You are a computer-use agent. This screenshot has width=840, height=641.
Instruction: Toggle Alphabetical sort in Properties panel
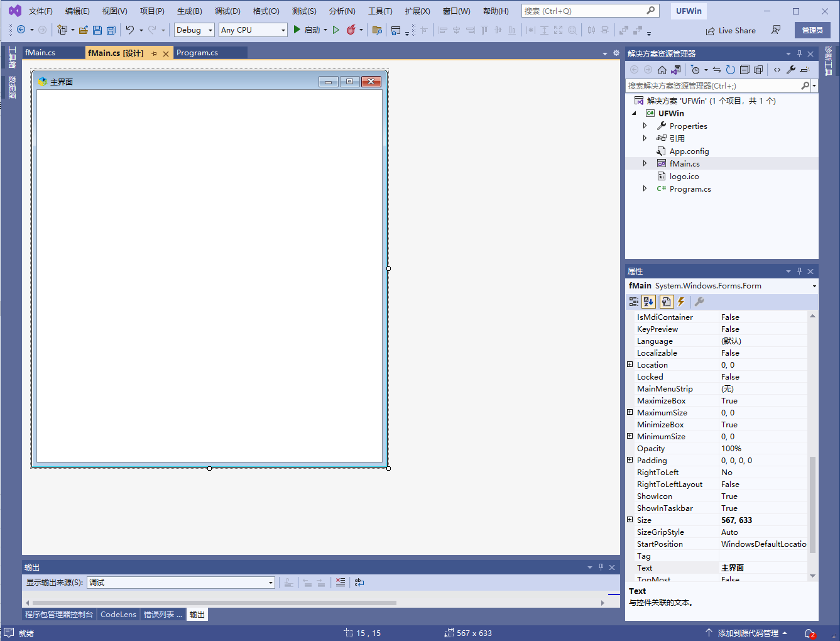(x=649, y=302)
